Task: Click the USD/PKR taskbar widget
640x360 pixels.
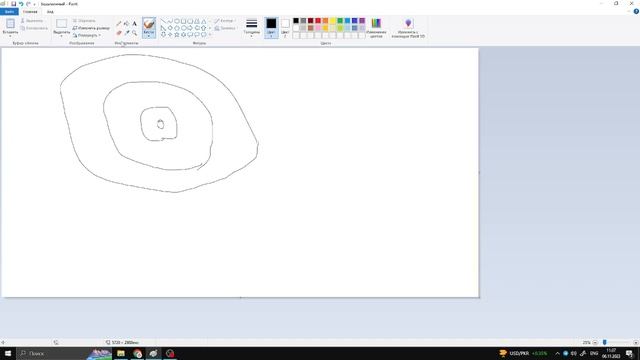Action: pos(523,353)
